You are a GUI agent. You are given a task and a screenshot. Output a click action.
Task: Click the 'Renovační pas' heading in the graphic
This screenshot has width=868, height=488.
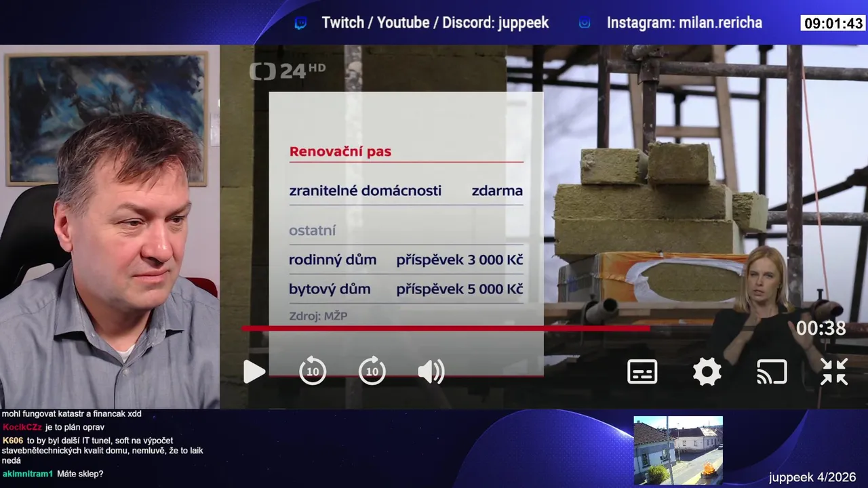tap(340, 151)
